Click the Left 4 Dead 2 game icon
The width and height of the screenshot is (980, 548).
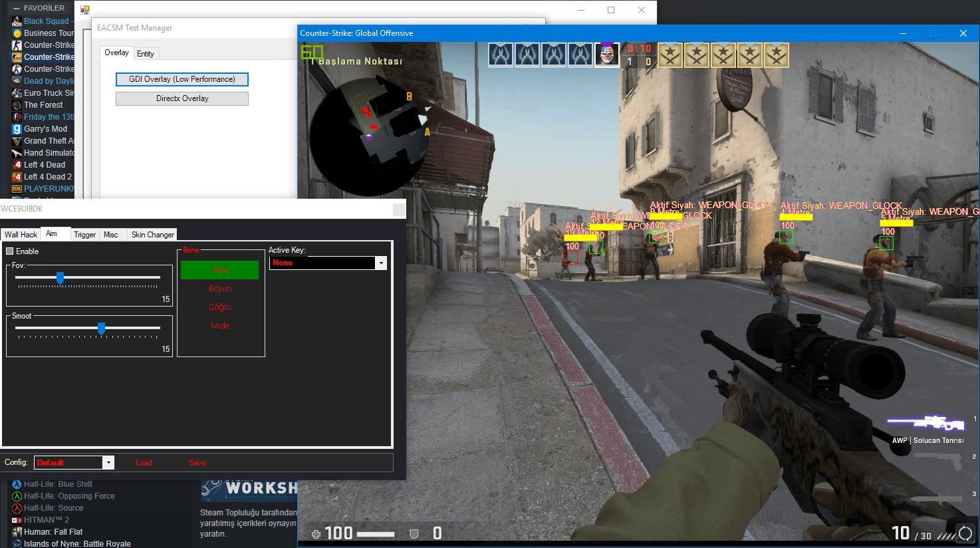click(x=17, y=177)
